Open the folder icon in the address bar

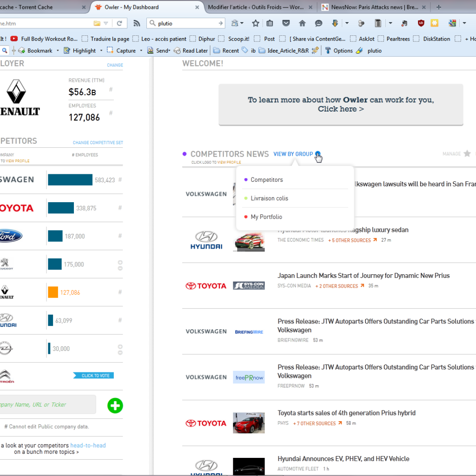click(x=97, y=23)
